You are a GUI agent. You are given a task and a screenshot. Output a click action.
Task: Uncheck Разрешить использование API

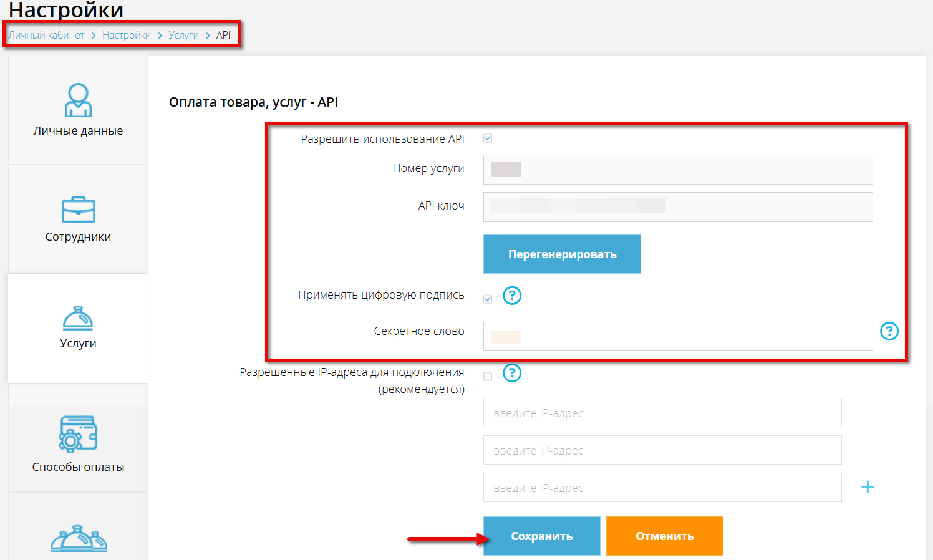tap(487, 138)
